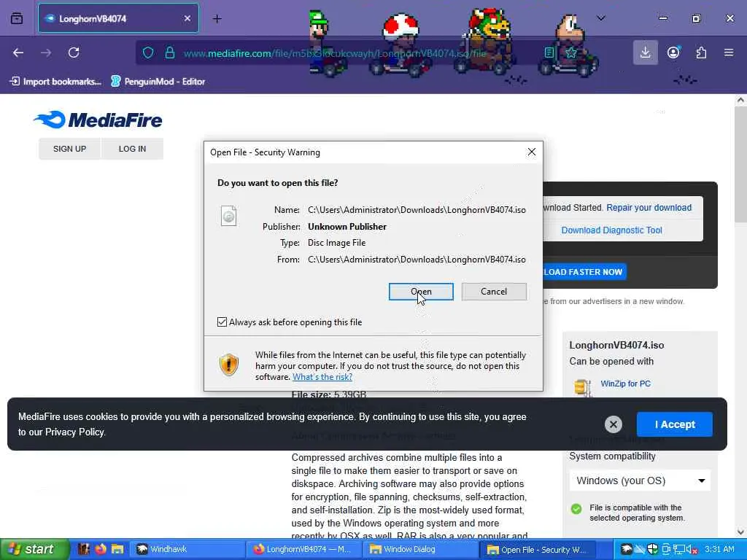Click the mediafire.com URL address bar

pyautogui.click(x=335, y=53)
